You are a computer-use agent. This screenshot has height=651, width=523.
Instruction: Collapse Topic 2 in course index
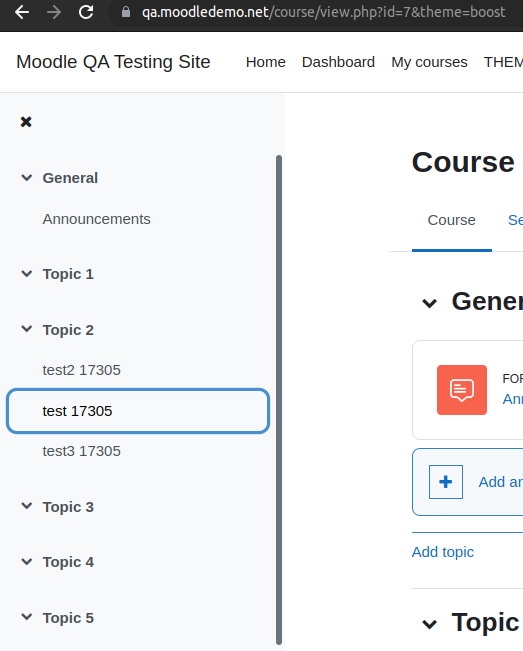point(27,329)
